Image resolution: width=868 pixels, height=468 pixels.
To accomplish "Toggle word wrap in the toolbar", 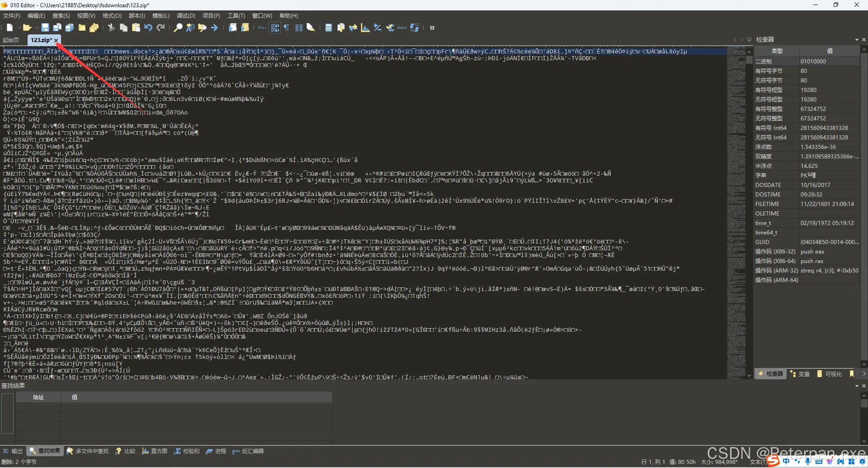I will click(x=275, y=28).
